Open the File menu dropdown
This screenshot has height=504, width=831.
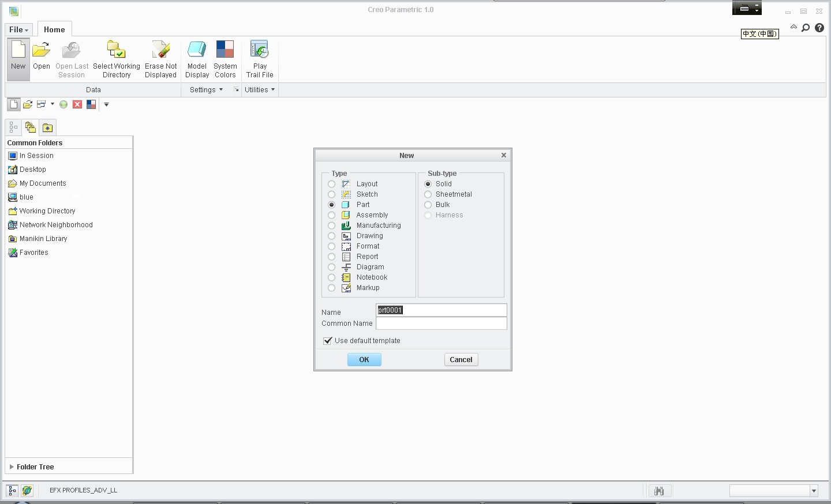pyautogui.click(x=19, y=29)
